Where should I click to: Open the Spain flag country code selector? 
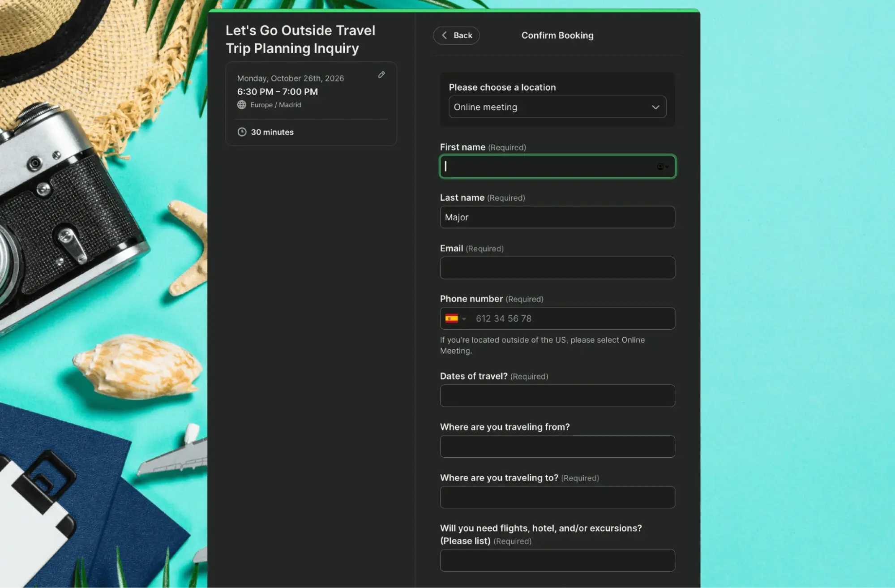pos(455,318)
